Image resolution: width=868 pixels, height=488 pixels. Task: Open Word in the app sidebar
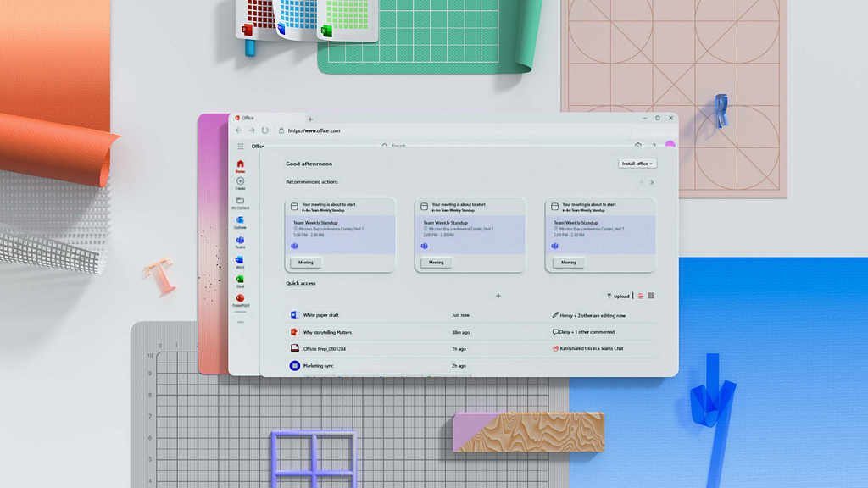[240, 260]
